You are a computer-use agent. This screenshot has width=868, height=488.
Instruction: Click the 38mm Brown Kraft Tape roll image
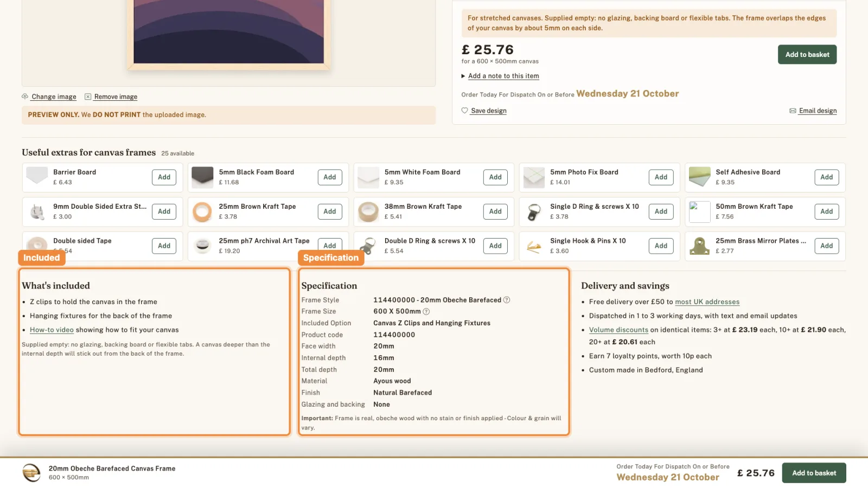(368, 211)
